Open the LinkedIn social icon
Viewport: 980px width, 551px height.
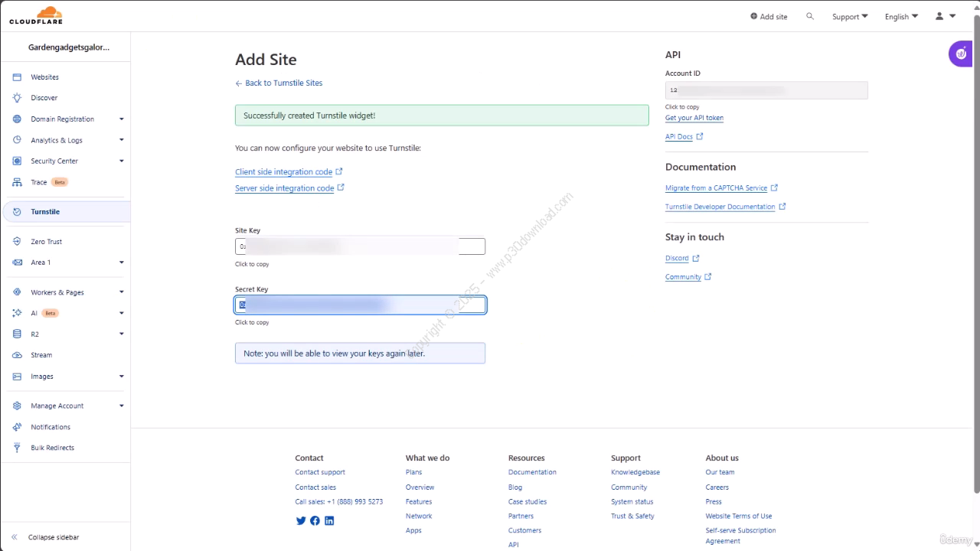tap(329, 521)
